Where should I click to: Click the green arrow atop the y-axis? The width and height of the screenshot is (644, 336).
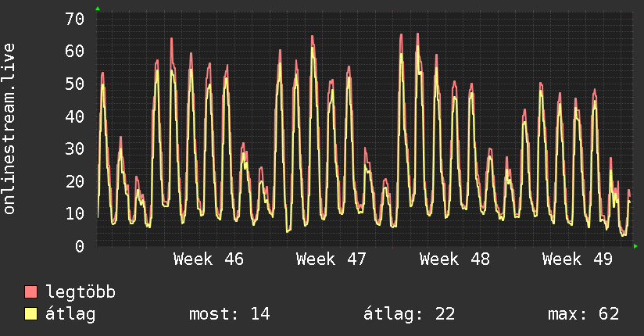[x=98, y=9]
